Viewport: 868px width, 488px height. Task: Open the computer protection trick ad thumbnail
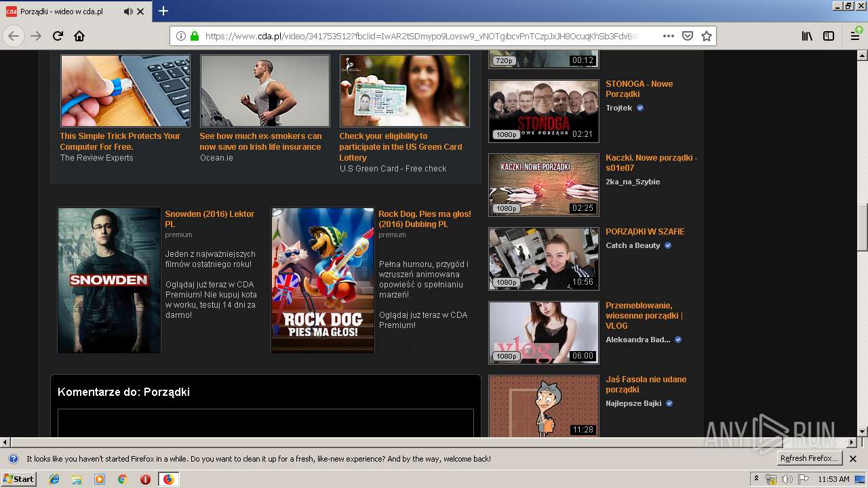(125, 91)
